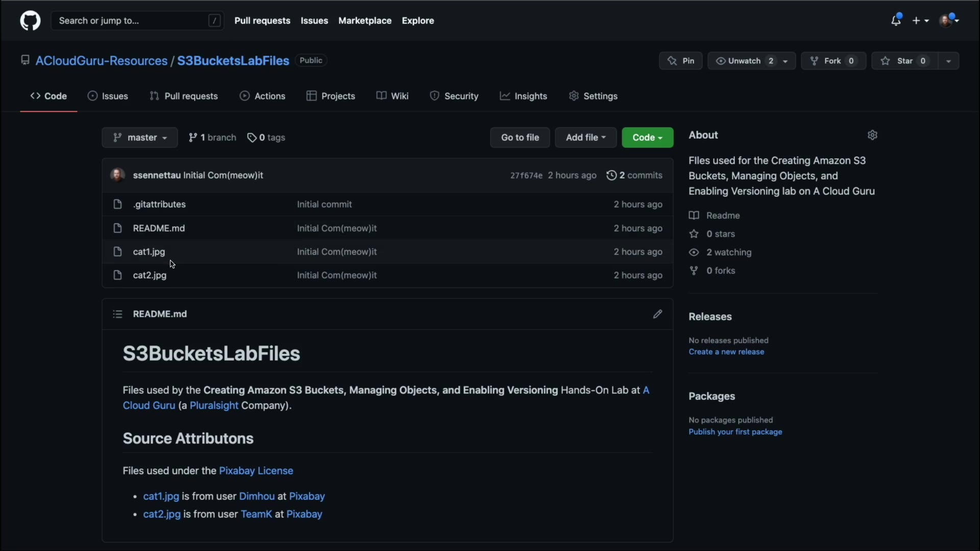Open the star lists dropdown arrow
Screen dimensions: 980x551
(x=948, y=61)
